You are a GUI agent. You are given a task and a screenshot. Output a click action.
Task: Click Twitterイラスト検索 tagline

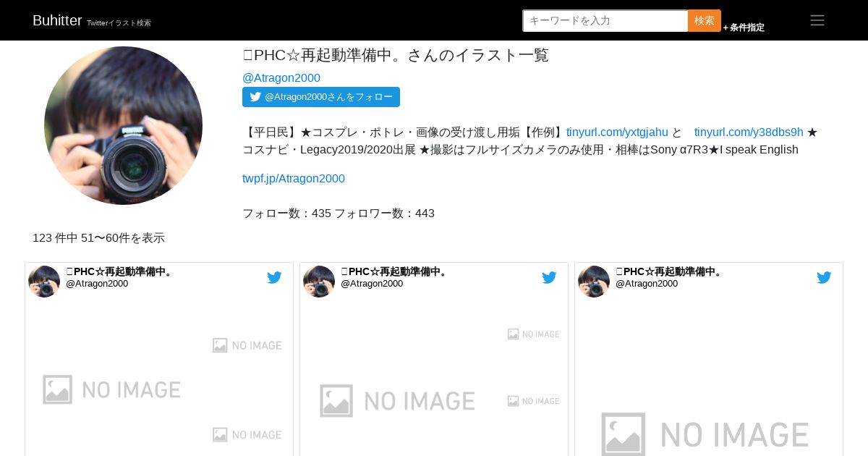tap(119, 23)
